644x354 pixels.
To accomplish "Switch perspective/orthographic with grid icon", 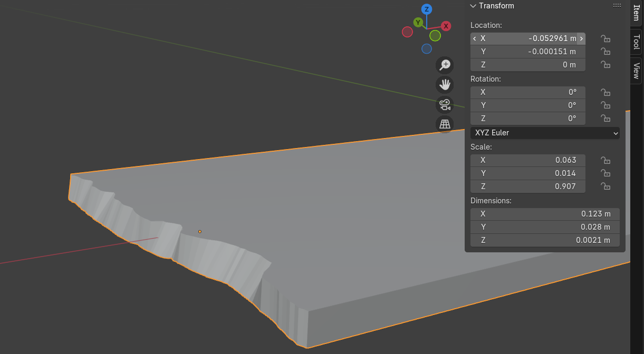I will [445, 124].
